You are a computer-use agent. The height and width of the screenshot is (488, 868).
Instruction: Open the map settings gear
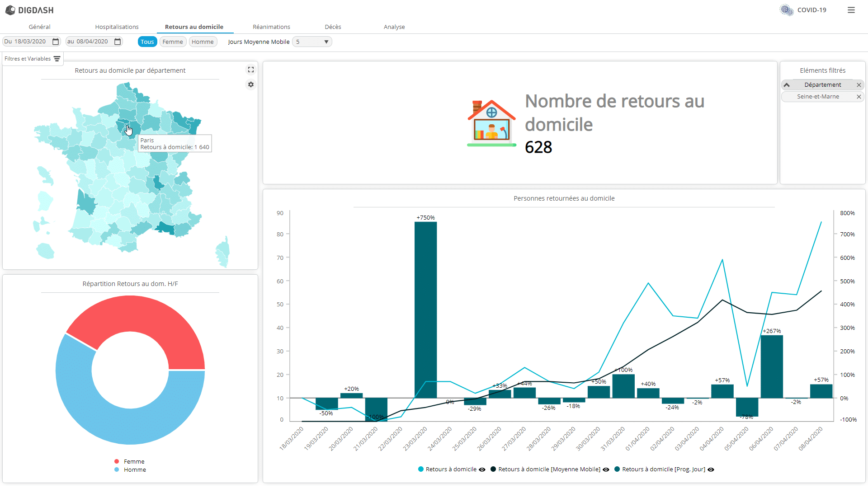tap(250, 84)
